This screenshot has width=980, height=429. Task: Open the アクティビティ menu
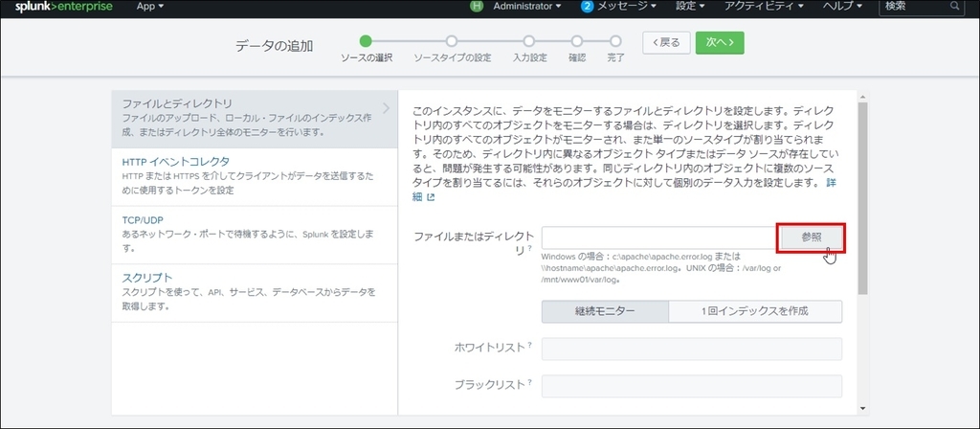(x=765, y=7)
